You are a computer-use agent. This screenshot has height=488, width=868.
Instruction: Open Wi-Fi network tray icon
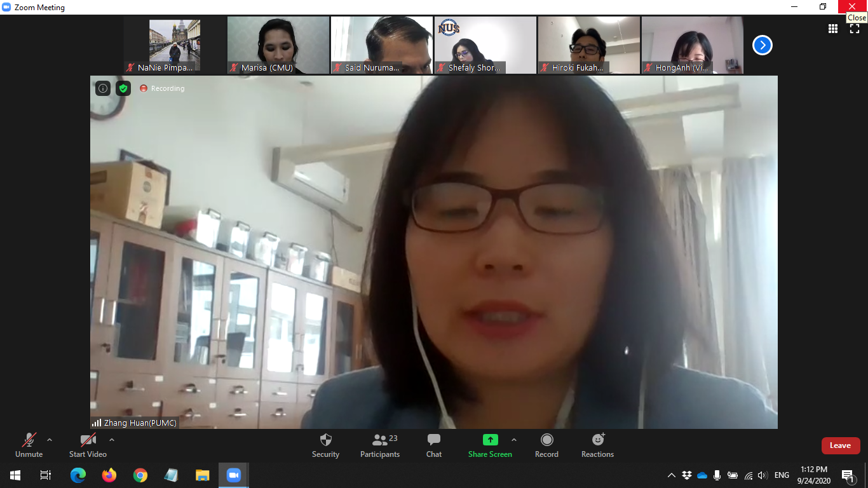coord(749,475)
